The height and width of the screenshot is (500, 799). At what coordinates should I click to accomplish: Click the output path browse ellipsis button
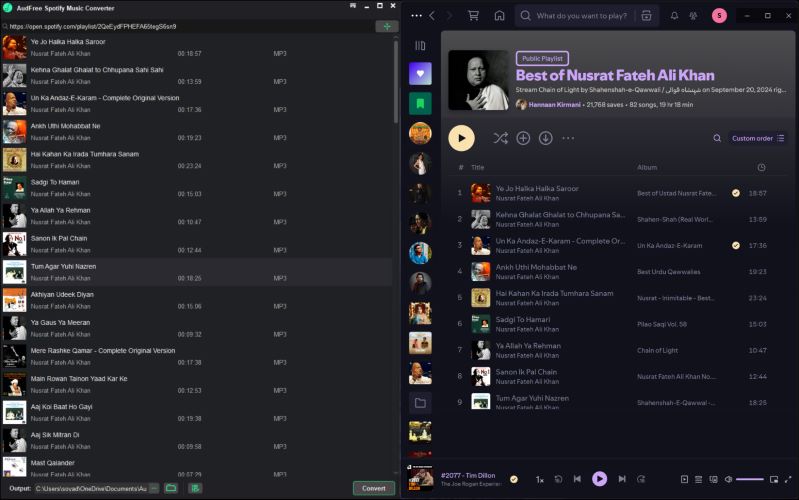tap(154, 488)
